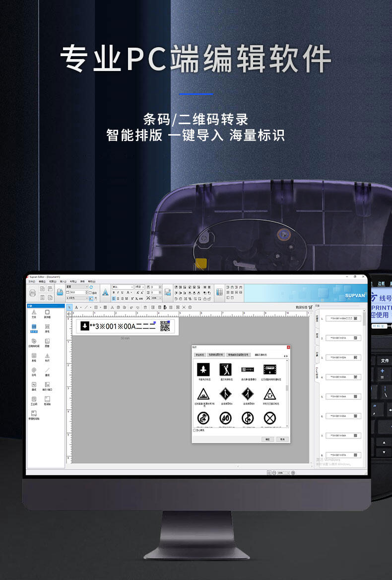The width and height of the screenshot is (392, 580).
Task: Click the 取消 button in dialog
Action: coord(282,439)
